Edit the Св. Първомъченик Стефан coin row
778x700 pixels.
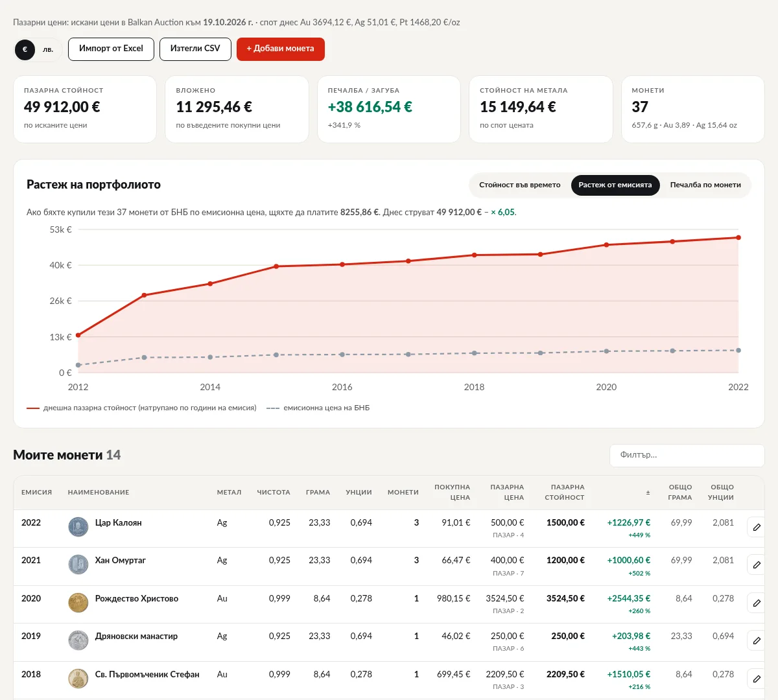tap(756, 679)
